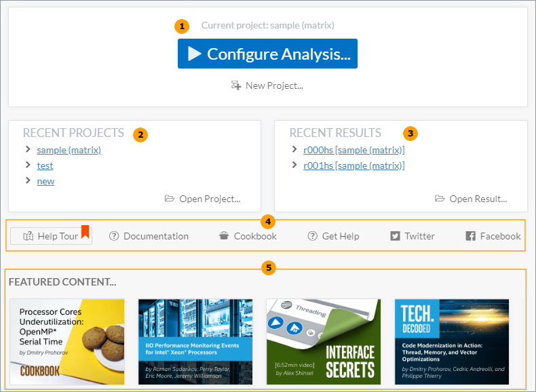The height and width of the screenshot is (392, 536).
Task: Click the Facebook icon
Action: tap(470, 236)
